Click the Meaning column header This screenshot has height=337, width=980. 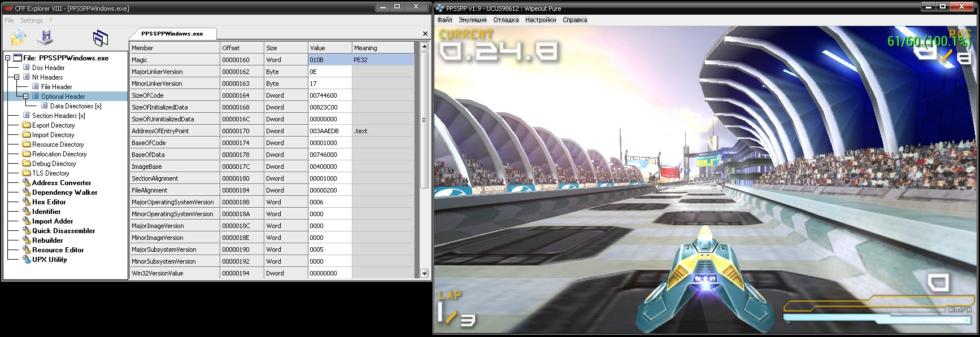tap(383, 48)
